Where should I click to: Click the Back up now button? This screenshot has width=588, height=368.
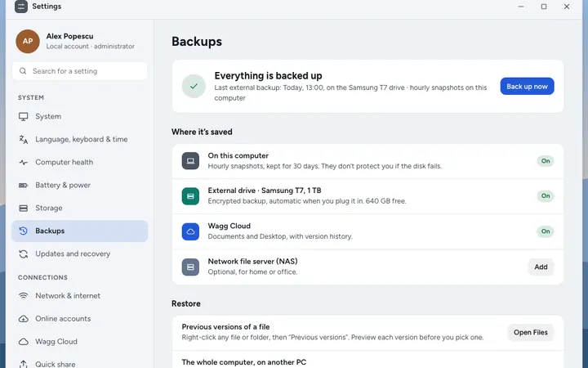point(527,87)
